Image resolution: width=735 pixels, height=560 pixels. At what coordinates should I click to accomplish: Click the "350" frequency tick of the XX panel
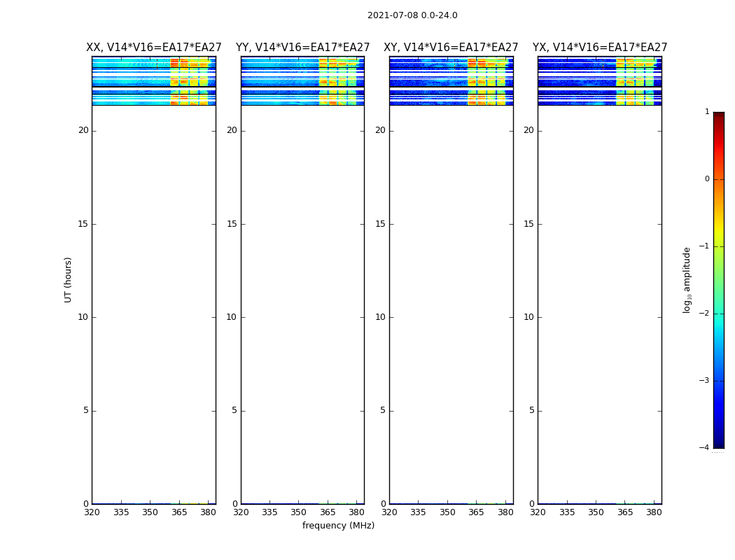[150, 512]
